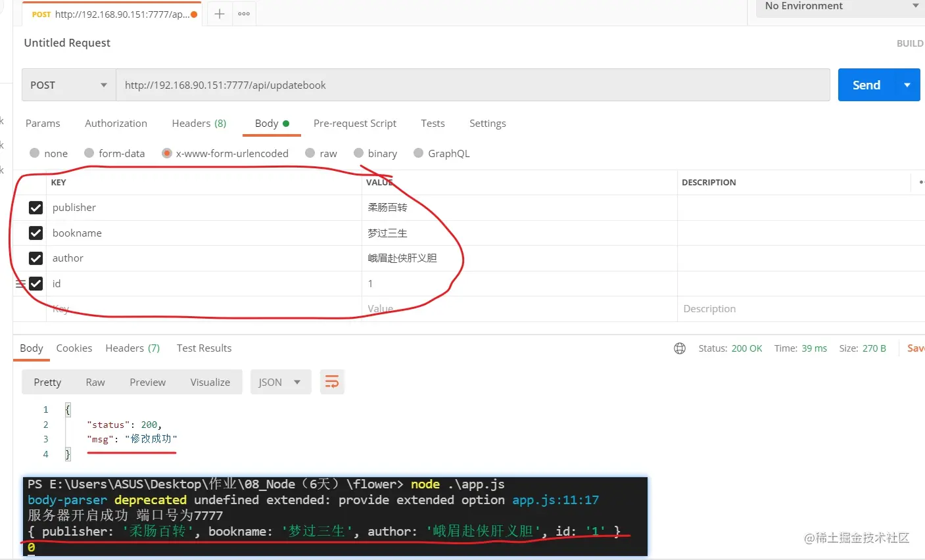Click the globe network icon near Status

click(x=680, y=348)
